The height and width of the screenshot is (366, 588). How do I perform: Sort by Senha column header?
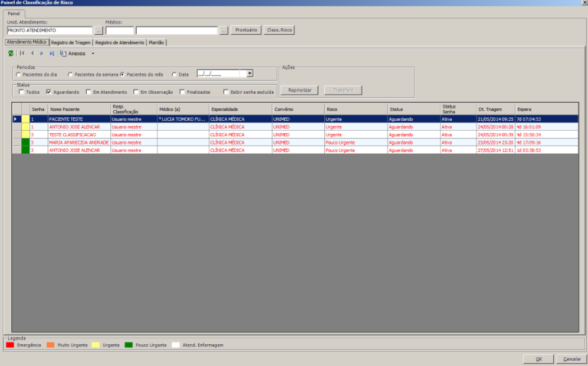[38, 109]
